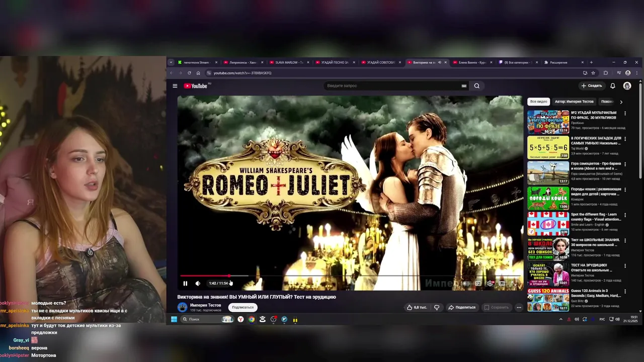Image resolution: width=644 pixels, height=362 pixels.
Task: Show hidden system tray icons chevron
Action: 560,319
